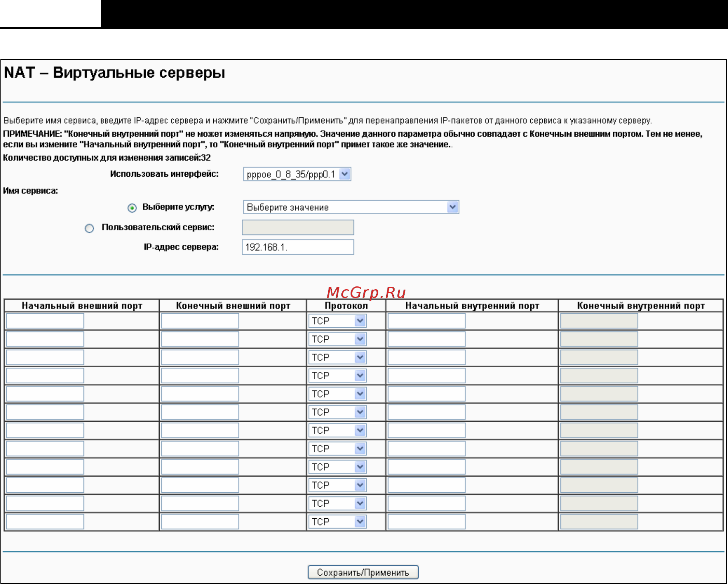728x584 pixels.
Task: Focus 'Начальный внешний порт' field in row 8
Action: click(x=45, y=449)
